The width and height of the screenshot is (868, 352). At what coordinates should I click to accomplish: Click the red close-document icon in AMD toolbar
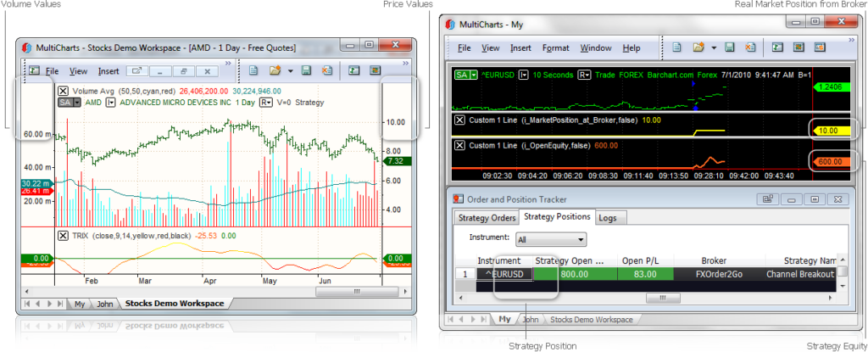click(326, 71)
